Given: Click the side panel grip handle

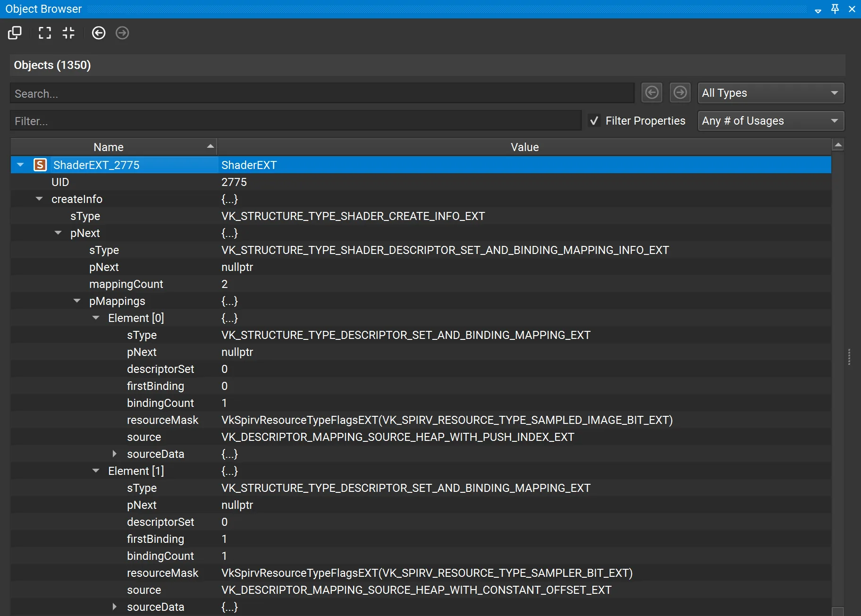Looking at the screenshot, I should pos(849,357).
